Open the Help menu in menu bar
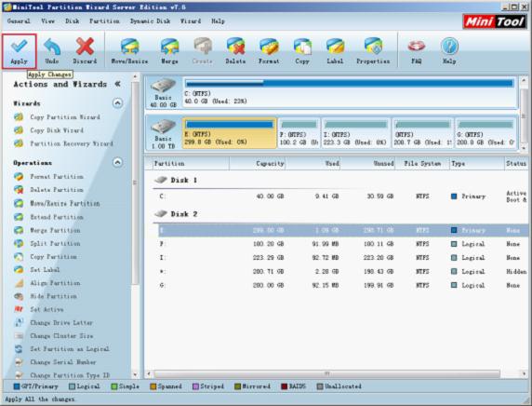Viewport: 532px width, 406px height. click(x=218, y=21)
